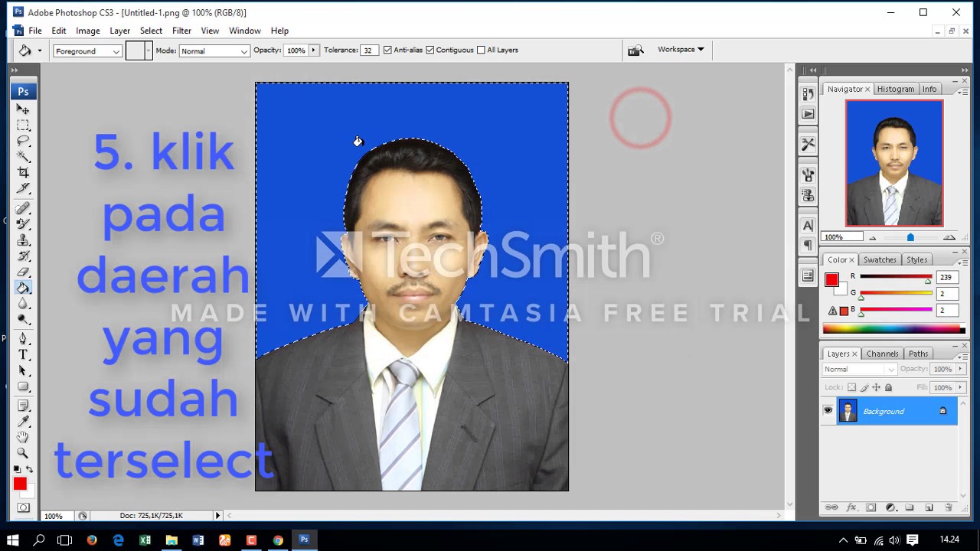This screenshot has height=551, width=980.
Task: Click the Go to Bridge icon
Action: pyautogui.click(x=635, y=50)
